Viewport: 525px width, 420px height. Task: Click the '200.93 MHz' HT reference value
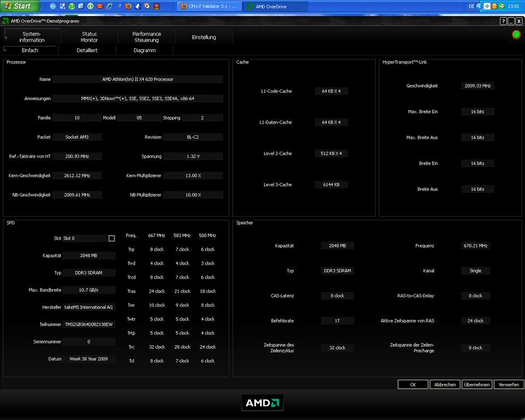tap(77, 156)
